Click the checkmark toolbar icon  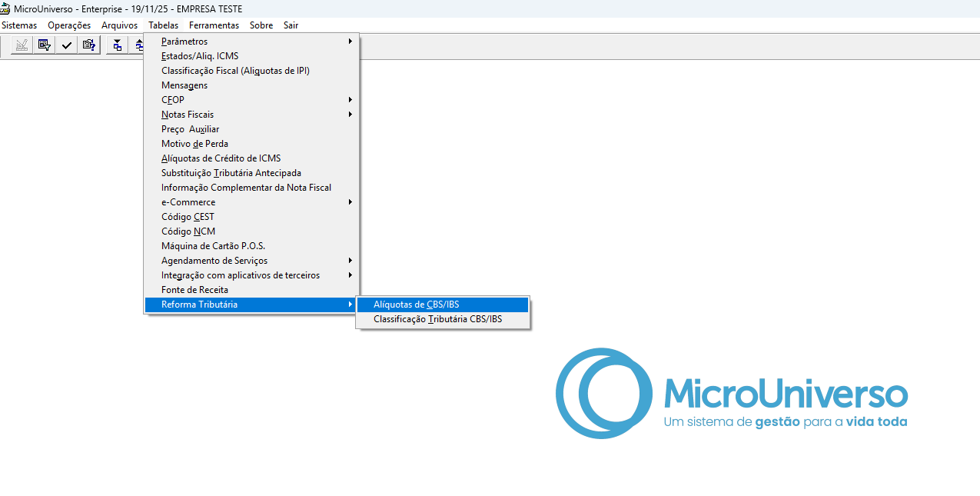pos(67,45)
